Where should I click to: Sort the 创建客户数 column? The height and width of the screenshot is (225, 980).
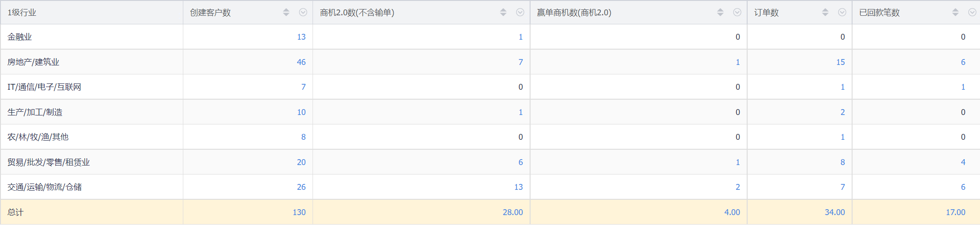[286, 13]
